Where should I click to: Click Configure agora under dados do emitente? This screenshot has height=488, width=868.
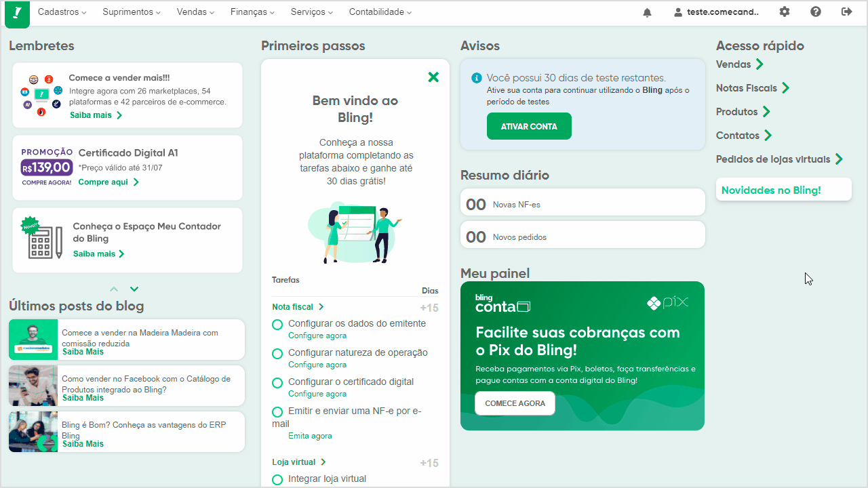(x=317, y=335)
